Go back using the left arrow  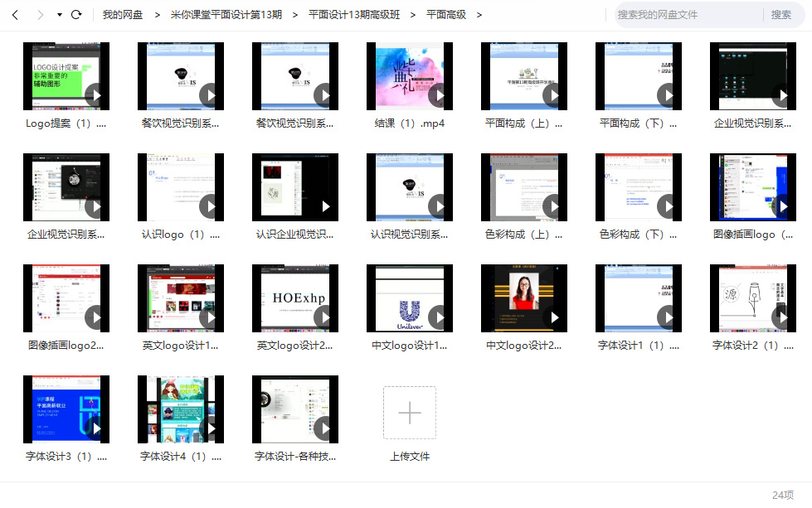pyautogui.click(x=15, y=15)
